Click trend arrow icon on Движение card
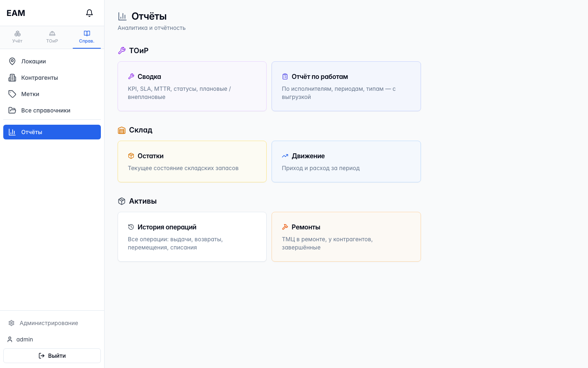The width and height of the screenshot is (588, 368). [x=285, y=156]
